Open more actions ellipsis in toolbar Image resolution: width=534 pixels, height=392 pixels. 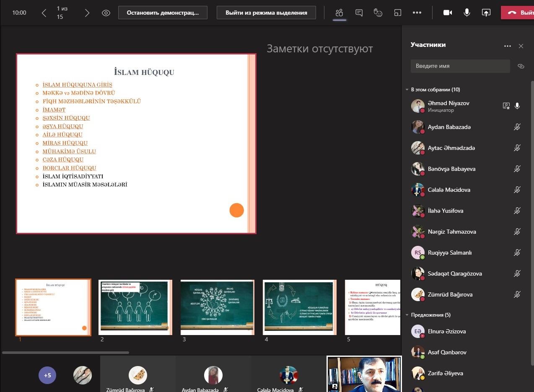[x=417, y=13]
